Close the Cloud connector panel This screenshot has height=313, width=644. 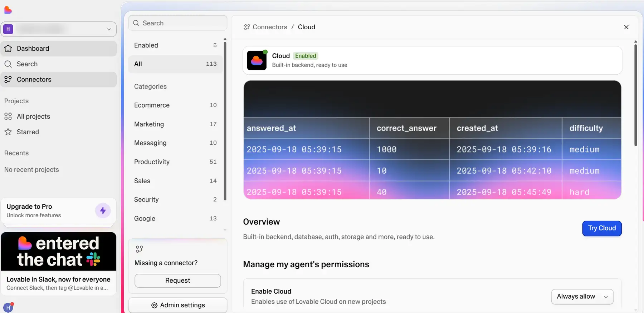point(626,27)
